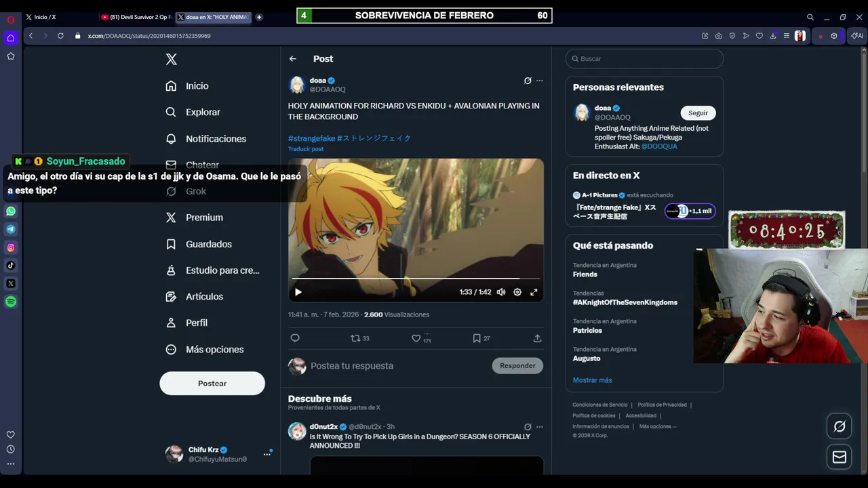
Task: Play the video
Action: pos(298,292)
